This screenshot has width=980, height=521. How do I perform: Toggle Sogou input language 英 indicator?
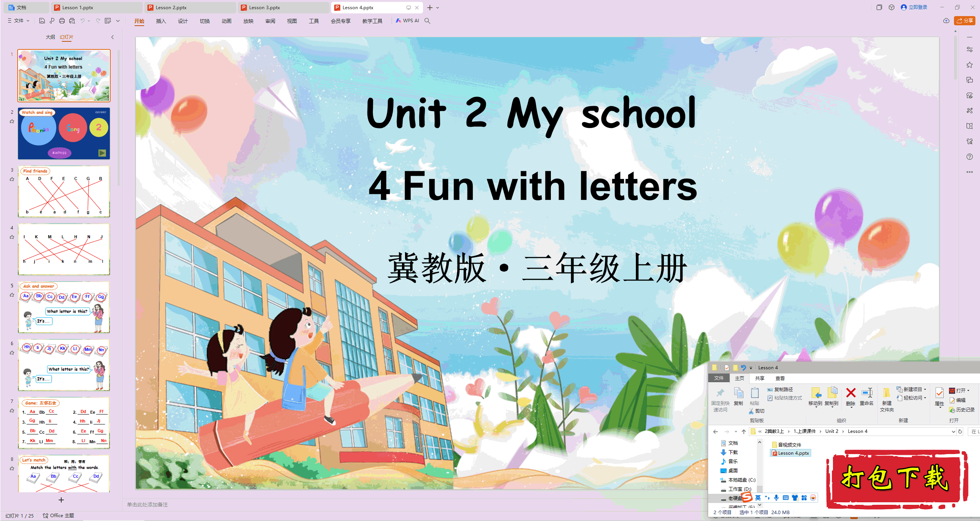tap(758, 498)
